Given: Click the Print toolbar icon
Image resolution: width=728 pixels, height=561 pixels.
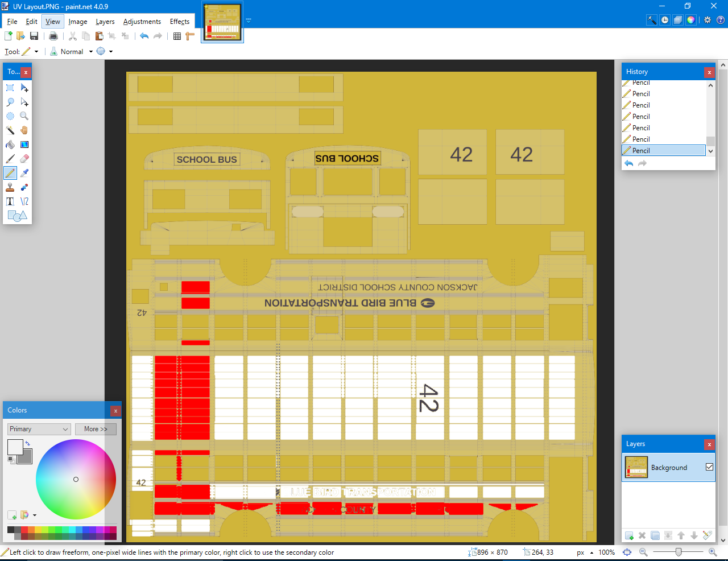Looking at the screenshot, I should click(53, 36).
